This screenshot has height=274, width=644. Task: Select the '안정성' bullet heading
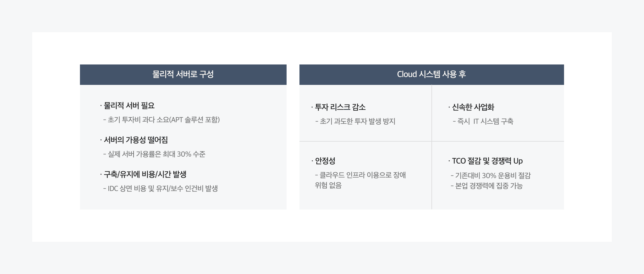point(325,161)
